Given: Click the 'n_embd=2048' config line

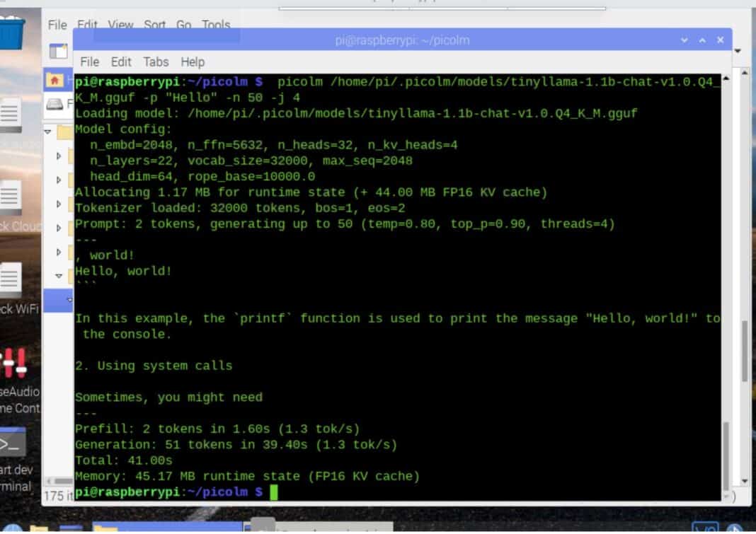Looking at the screenshot, I should pos(273,145).
